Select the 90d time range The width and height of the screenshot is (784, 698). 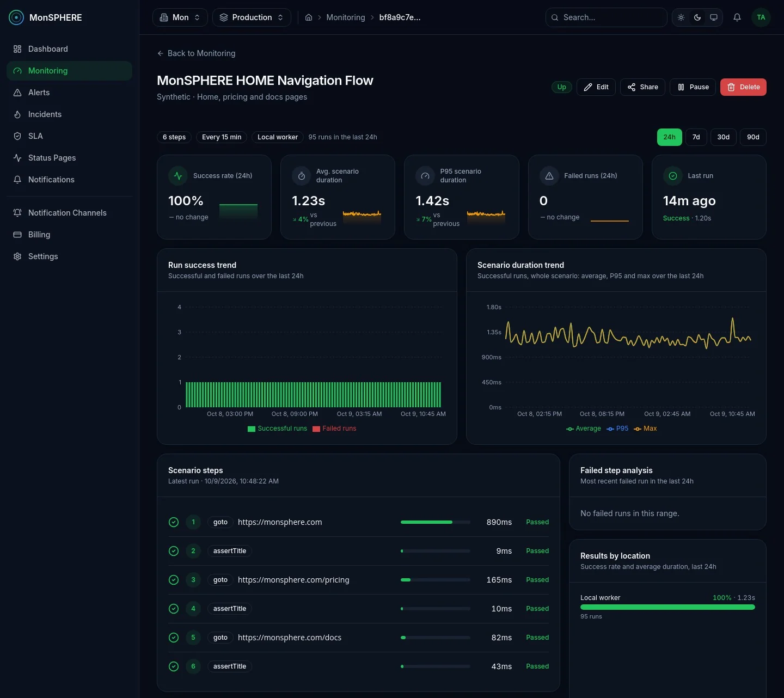753,137
